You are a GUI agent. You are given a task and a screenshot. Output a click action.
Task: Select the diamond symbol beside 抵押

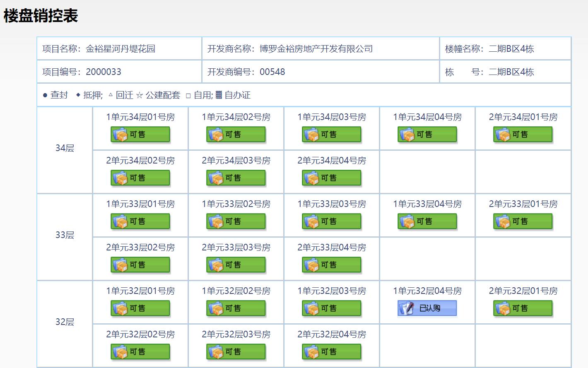coord(78,95)
